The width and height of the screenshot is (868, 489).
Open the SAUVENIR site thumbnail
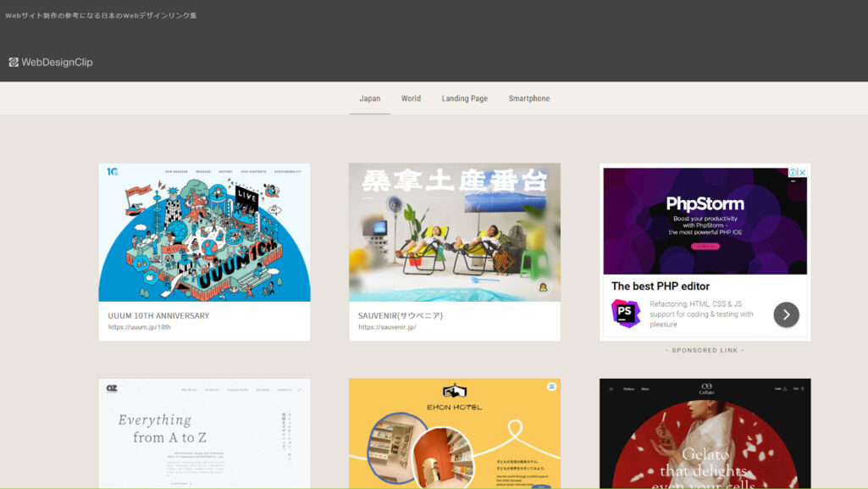pyautogui.click(x=455, y=232)
